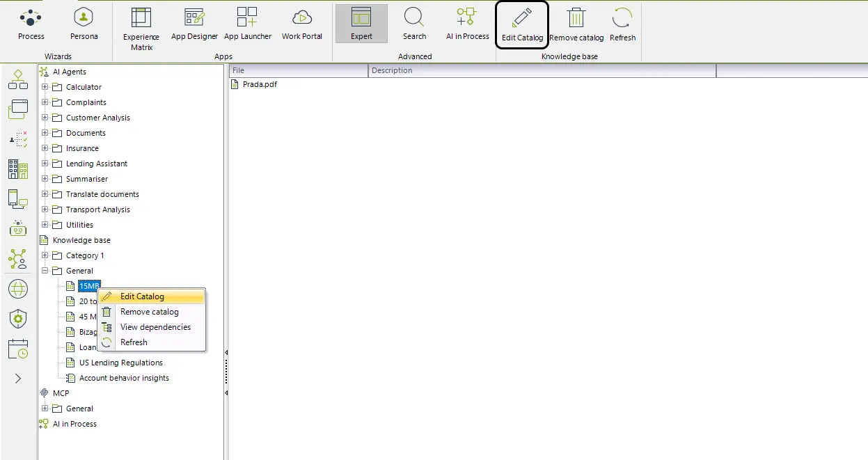
Task: Click AI in Process in the ribbon
Action: (468, 25)
